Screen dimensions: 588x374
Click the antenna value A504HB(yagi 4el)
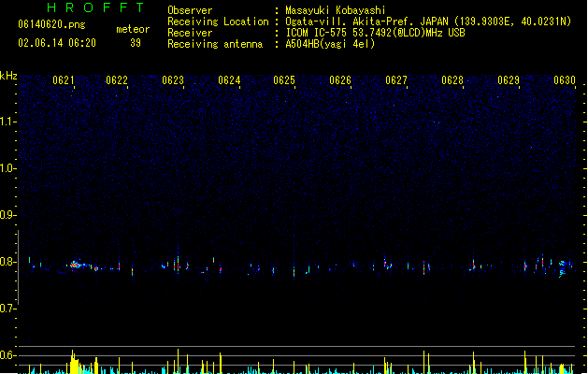(330, 44)
